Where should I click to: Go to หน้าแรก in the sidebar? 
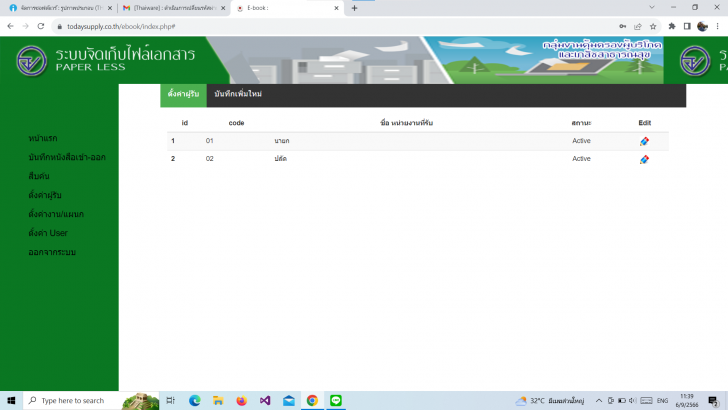point(43,138)
